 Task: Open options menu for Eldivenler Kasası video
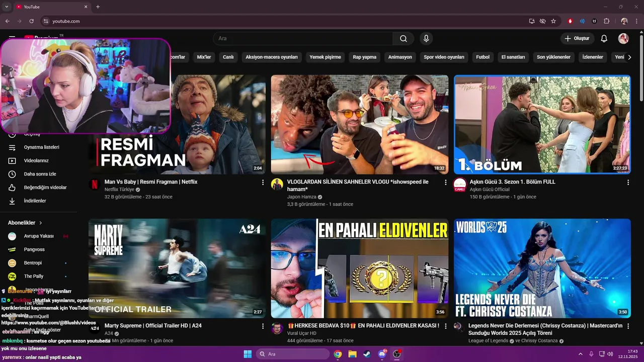point(445,326)
